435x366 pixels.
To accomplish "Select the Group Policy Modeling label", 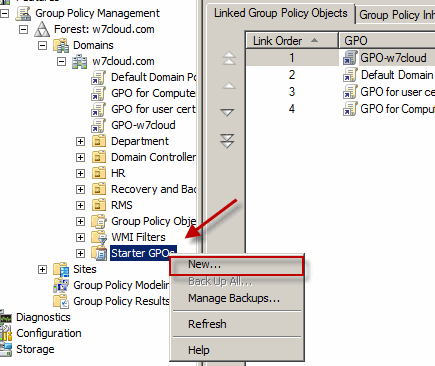I will pyautogui.click(x=121, y=285).
